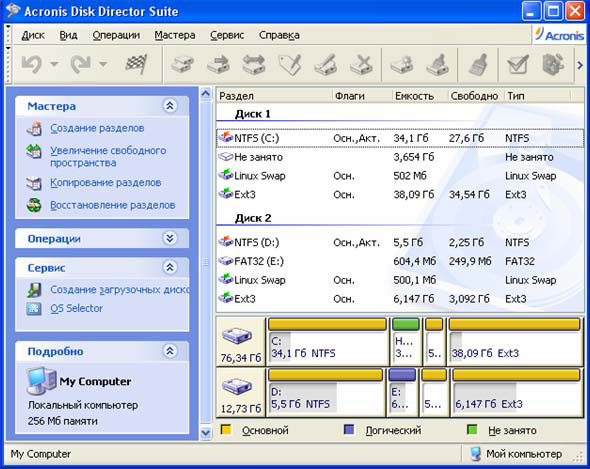The image size is (590, 469).
Task: Open the Копирование разделов wizard link
Action: pos(106,183)
